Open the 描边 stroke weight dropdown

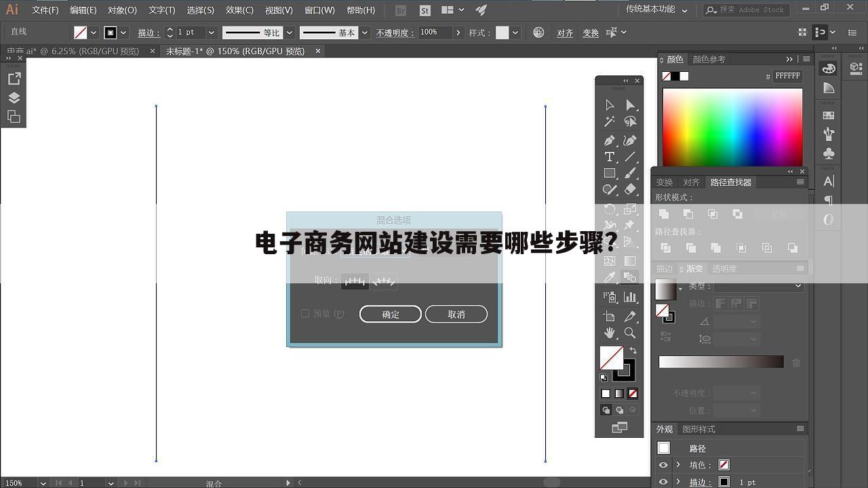pyautogui.click(x=211, y=32)
